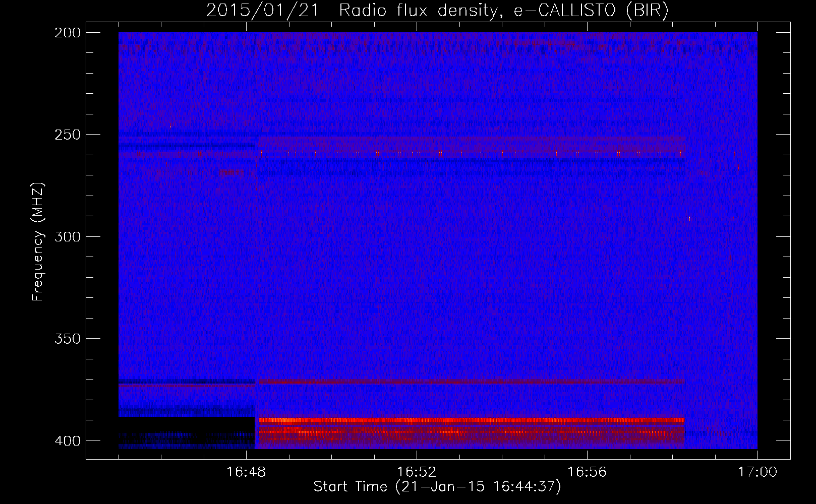Select the 300 frequency tick label

tap(67, 236)
